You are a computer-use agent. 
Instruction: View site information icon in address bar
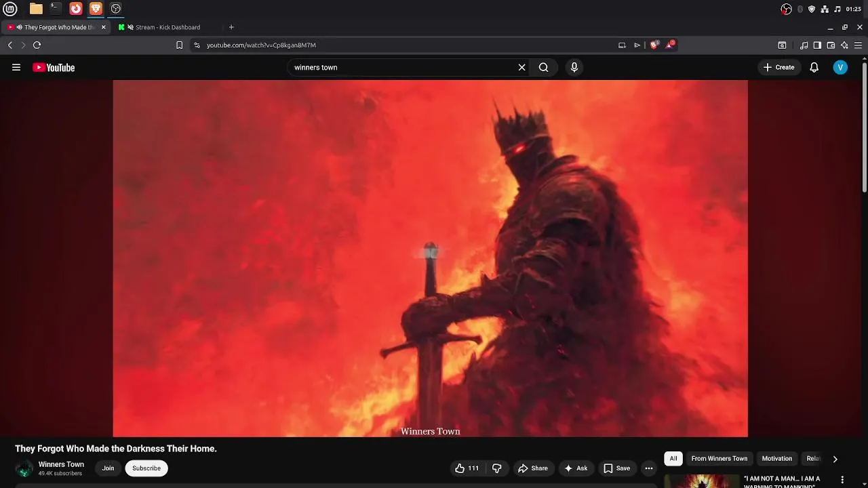click(x=197, y=45)
